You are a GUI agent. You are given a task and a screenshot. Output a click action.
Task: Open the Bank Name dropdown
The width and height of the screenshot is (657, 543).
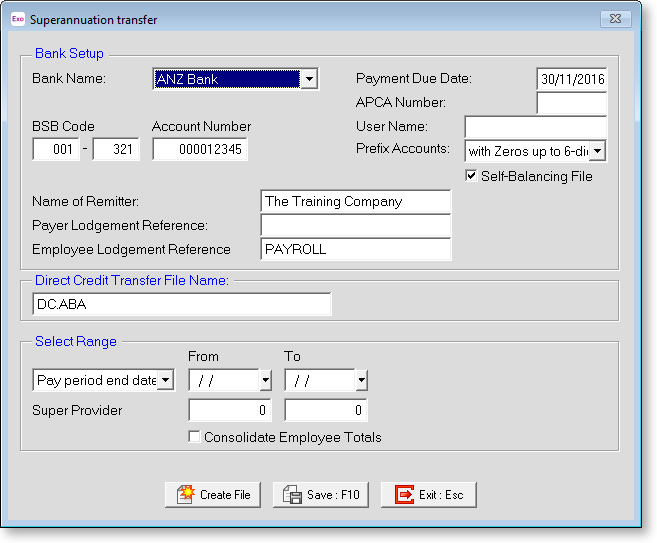click(x=309, y=79)
